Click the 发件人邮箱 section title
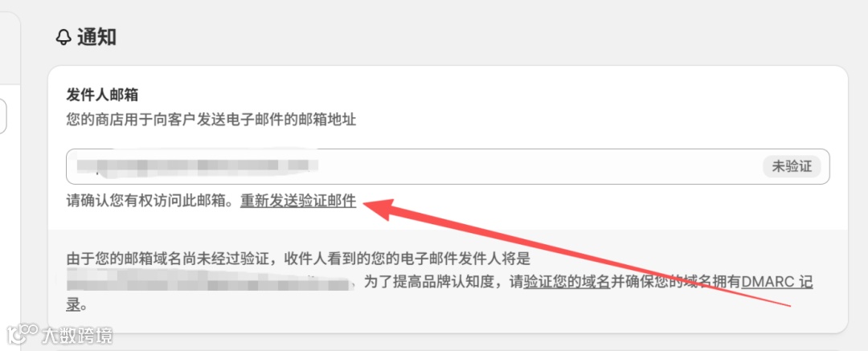 pos(102,95)
